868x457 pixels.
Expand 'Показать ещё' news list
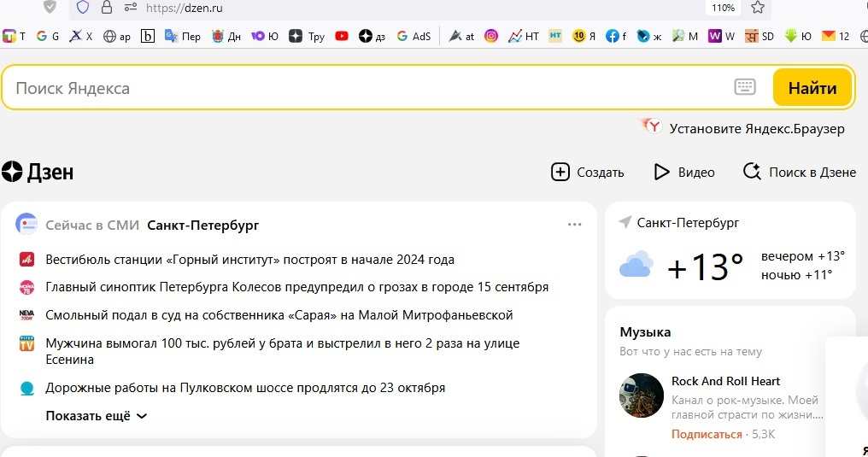point(97,415)
